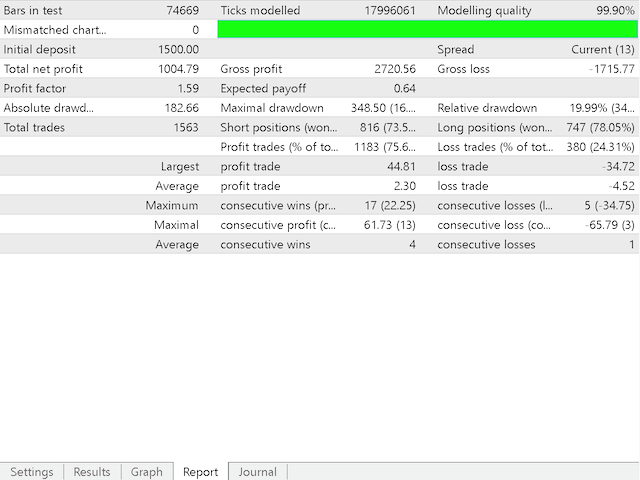
Task: Click the Spread value Current (13)
Action: (602, 49)
